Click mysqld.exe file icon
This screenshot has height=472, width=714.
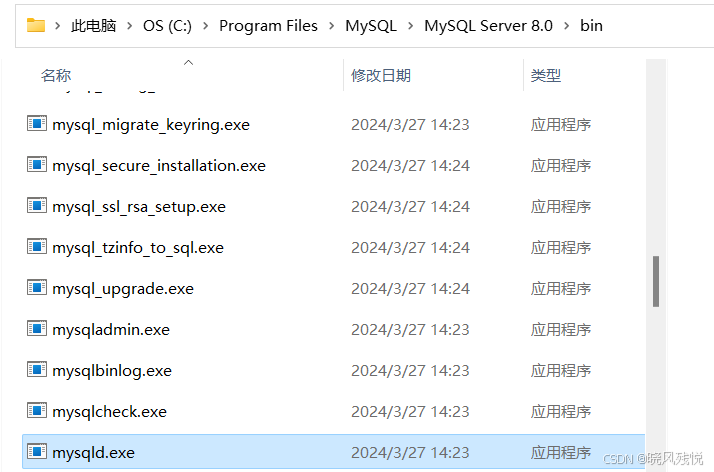point(37,451)
